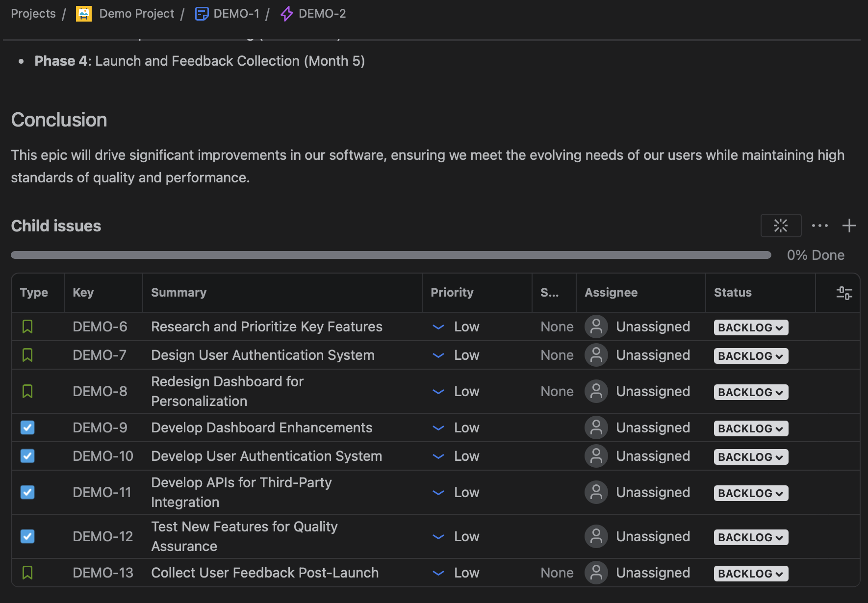This screenshot has width=868, height=603.
Task: Click the task checkbox icon for DEMO-10
Action: [x=27, y=456]
